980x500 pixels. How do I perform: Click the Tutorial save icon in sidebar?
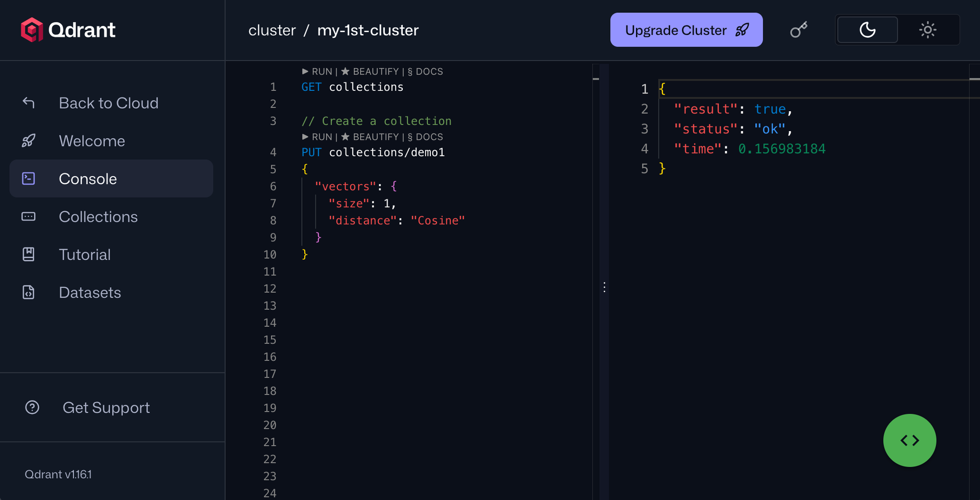[x=29, y=254]
